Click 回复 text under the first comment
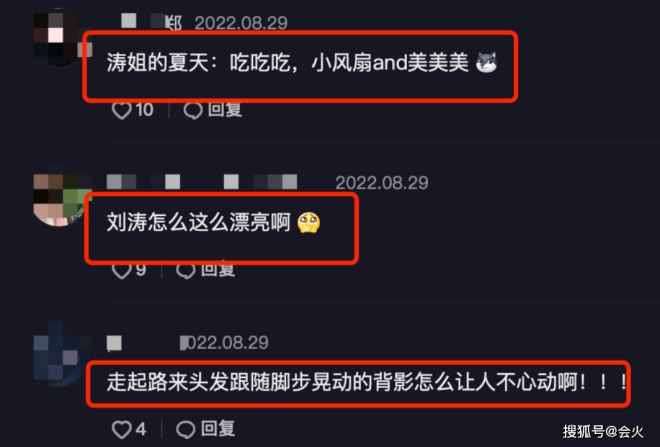 [225, 110]
